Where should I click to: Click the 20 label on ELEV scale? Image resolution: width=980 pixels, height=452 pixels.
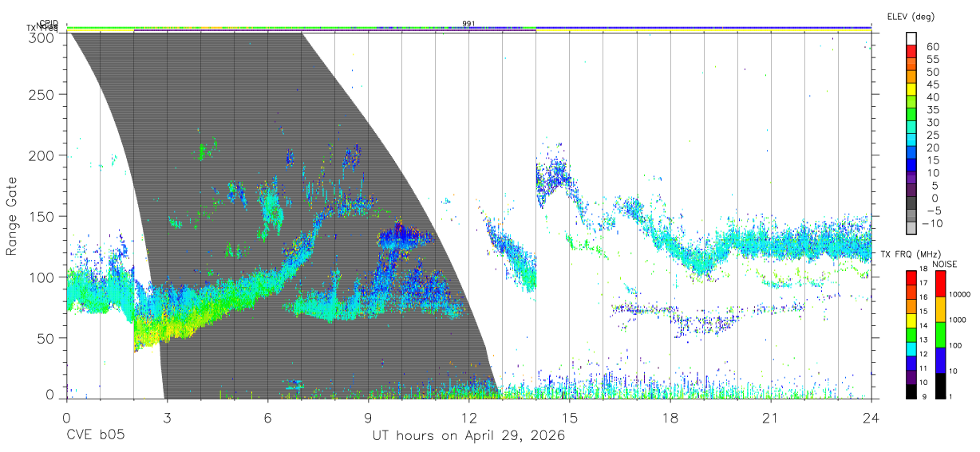(x=932, y=147)
